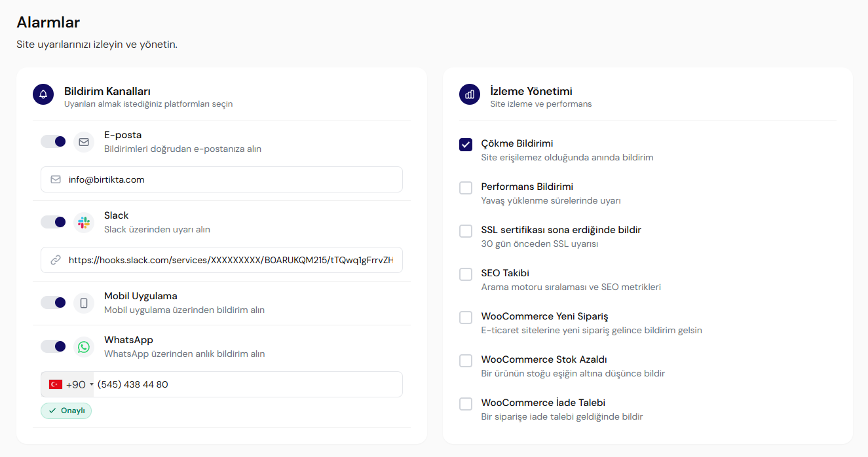This screenshot has height=457, width=868.
Task: Toggle WhatsApp notifications off
Action: point(54,346)
